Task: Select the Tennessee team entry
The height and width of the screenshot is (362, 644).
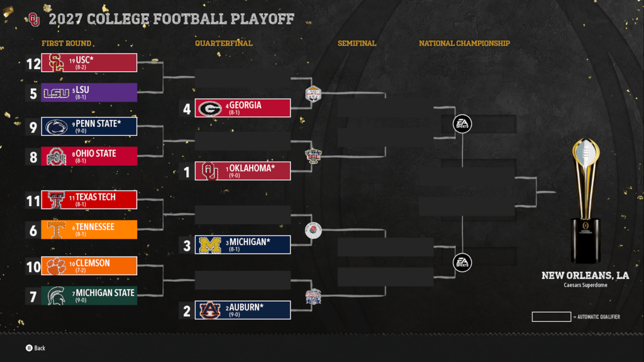Action: [89, 230]
